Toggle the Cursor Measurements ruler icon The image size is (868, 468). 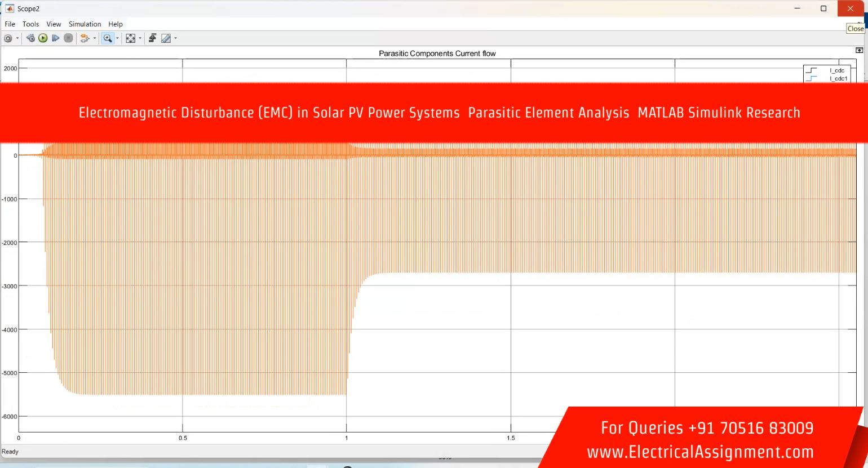166,38
